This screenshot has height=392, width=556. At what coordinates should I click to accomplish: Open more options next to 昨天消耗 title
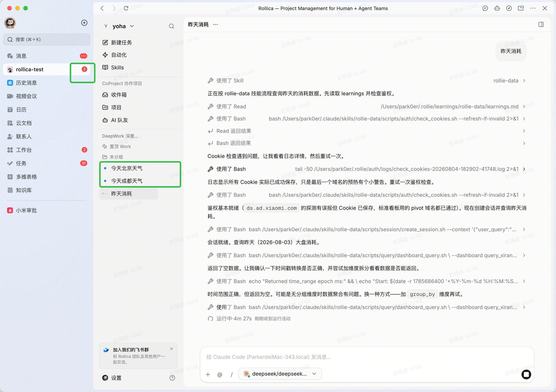(x=216, y=24)
